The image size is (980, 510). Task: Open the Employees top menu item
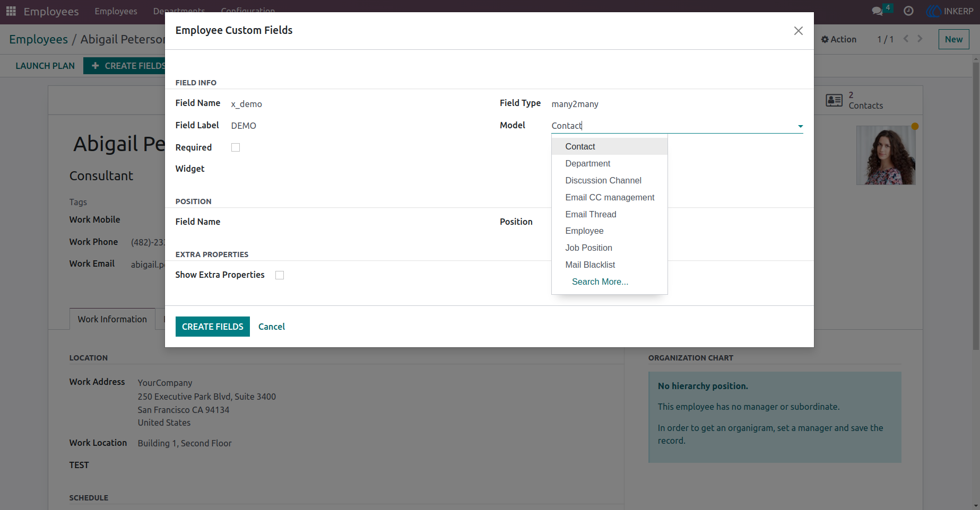click(x=116, y=11)
